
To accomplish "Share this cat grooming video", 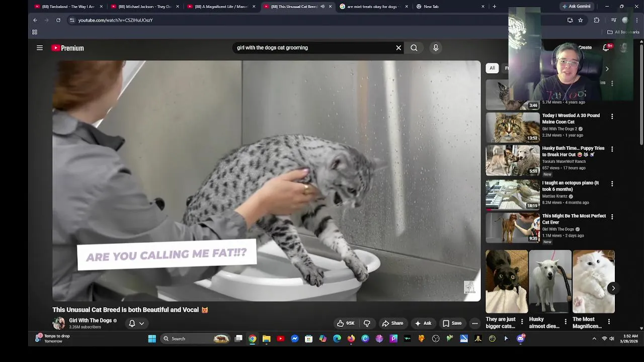I will [x=392, y=323].
